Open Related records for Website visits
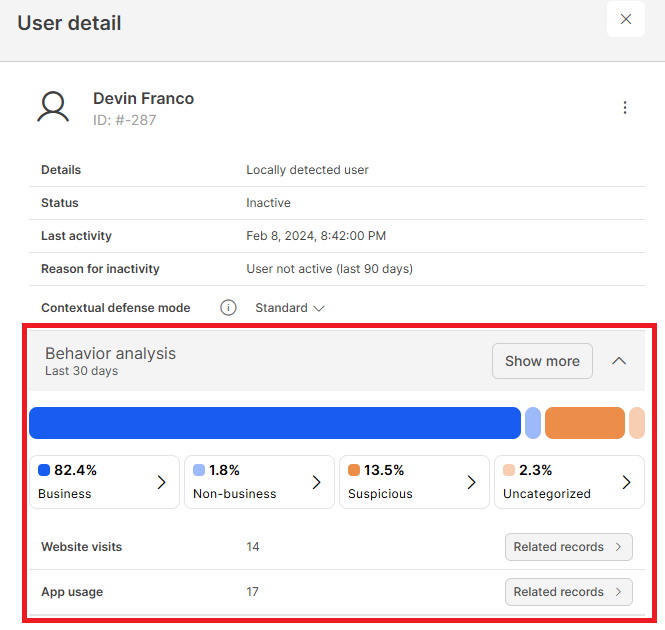Image resolution: width=665 pixels, height=630 pixels. pos(568,547)
